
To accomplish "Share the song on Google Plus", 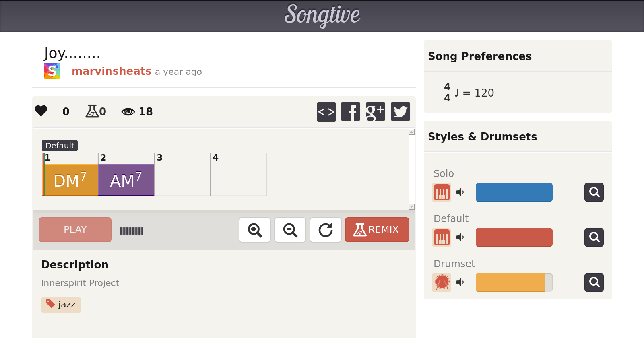I will click(375, 111).
